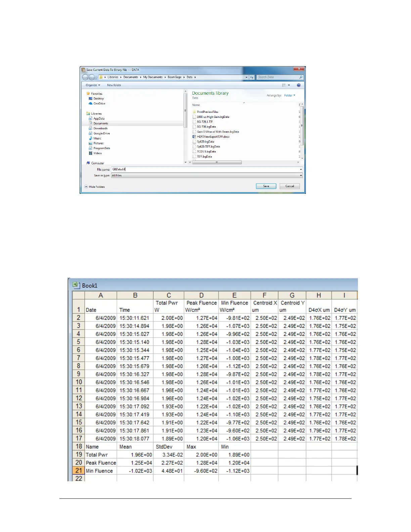Click the file list vertical scrollbar

pyautogui.click(x=302, y=126)
